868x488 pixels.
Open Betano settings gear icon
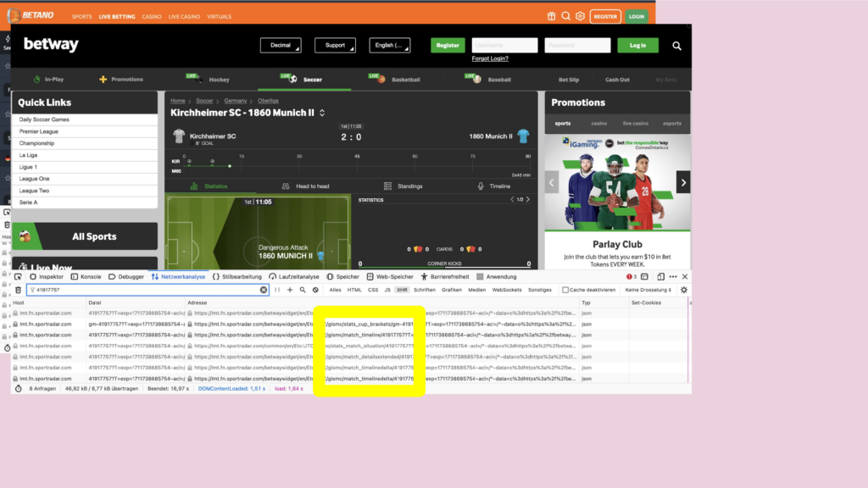[x=580, y=16]
